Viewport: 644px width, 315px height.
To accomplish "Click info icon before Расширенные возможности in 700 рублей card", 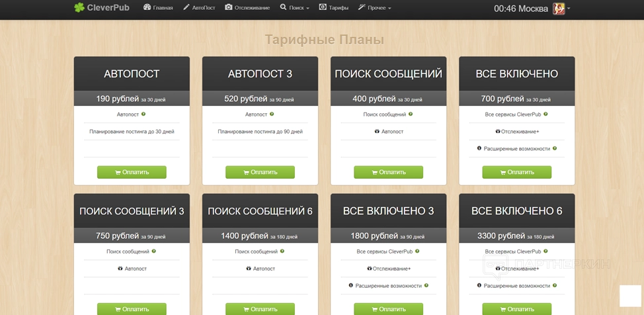I will coord(479,148).
